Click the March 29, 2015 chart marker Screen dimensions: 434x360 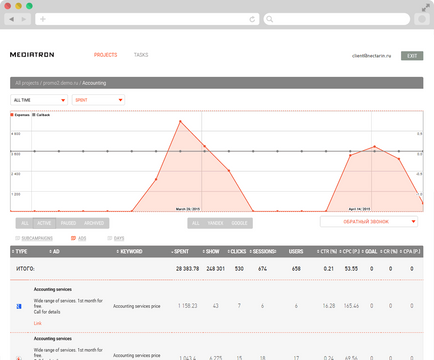188,209
